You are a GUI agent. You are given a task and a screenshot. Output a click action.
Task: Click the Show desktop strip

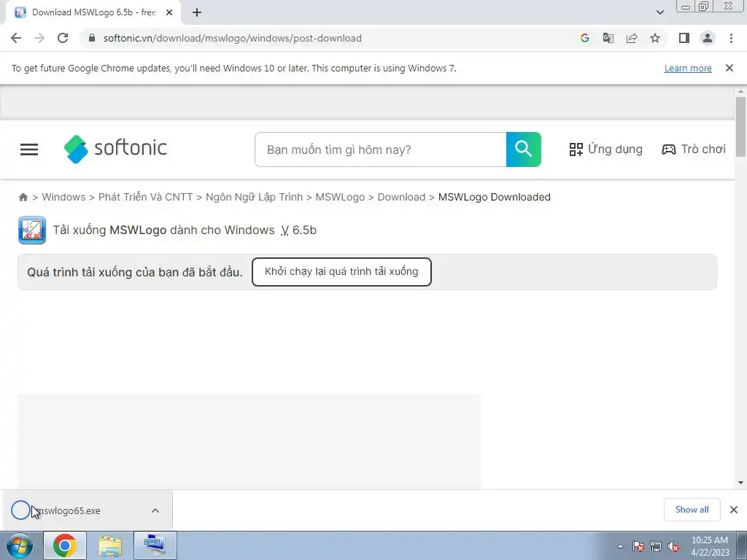point(741,545)
